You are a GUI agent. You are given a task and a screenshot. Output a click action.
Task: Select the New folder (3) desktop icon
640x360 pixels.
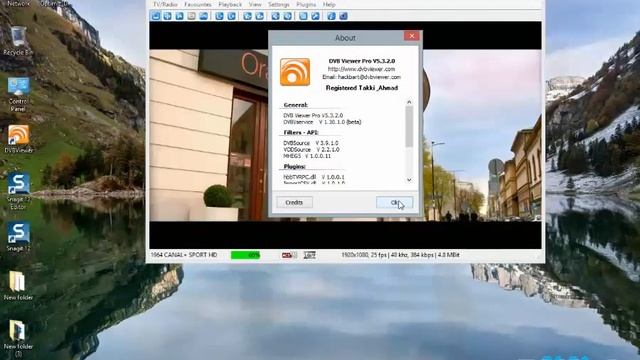point(18,338)
